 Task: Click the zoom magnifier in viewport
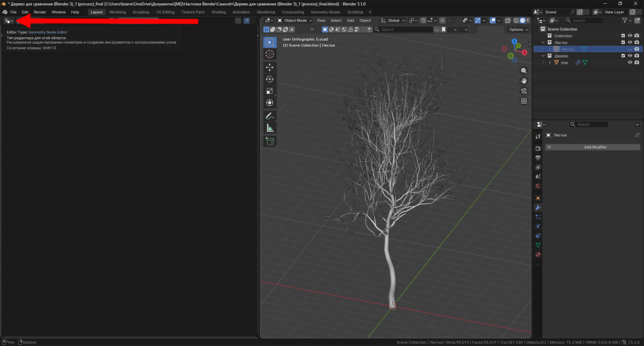pos(524,71)
